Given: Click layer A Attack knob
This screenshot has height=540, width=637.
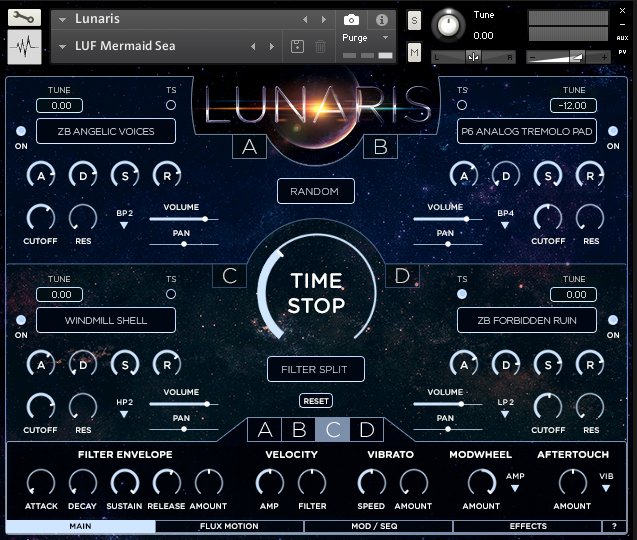Looking at the screenshot, I should point(41,176).
